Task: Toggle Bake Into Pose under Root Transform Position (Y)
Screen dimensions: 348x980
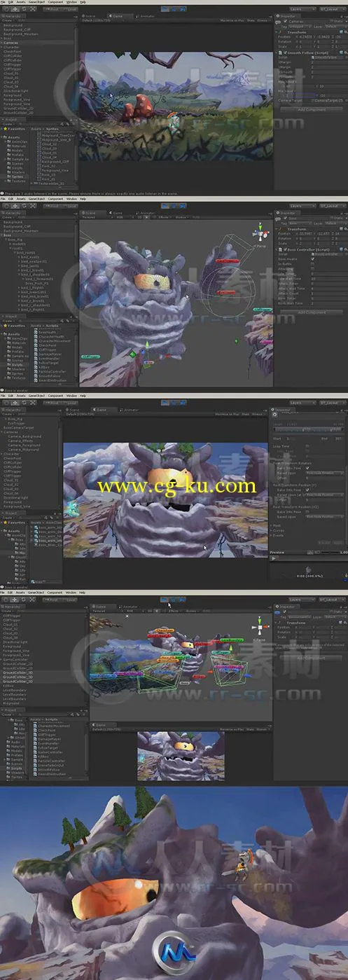Action: pyautogui.click(x=308, y=490)
